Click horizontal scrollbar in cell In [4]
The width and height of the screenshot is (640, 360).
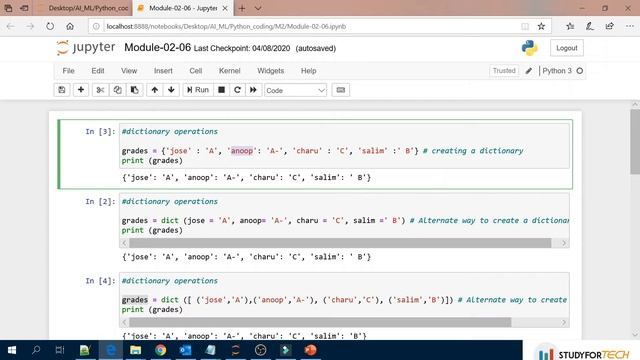point(320,322)
